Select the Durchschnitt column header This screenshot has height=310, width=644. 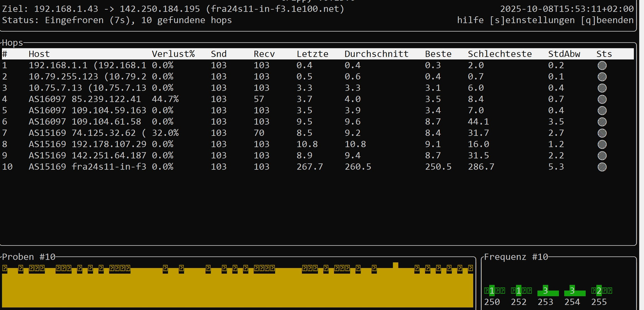point(377,54)
